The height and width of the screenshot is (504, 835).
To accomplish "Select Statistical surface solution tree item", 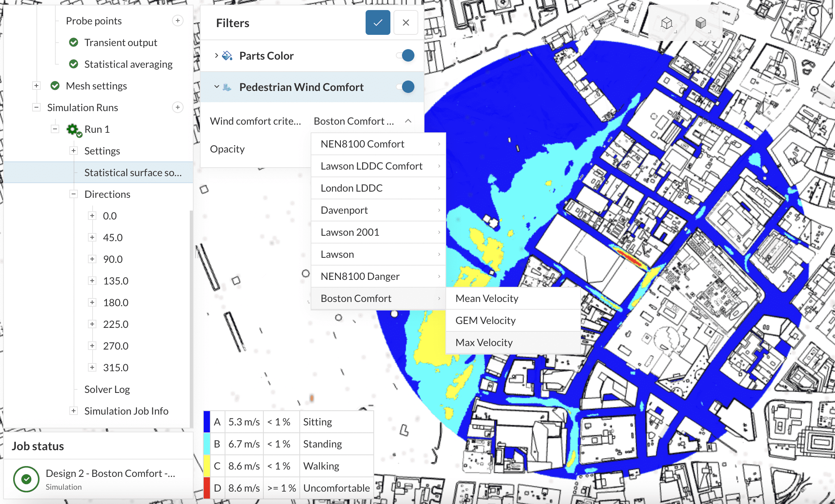I will [x=133, y=173].
